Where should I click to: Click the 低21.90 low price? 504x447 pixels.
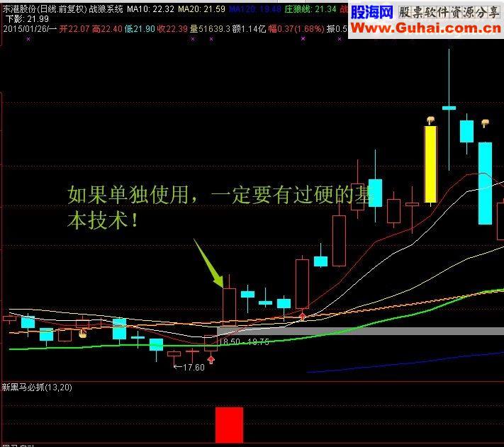click(140, 29)
